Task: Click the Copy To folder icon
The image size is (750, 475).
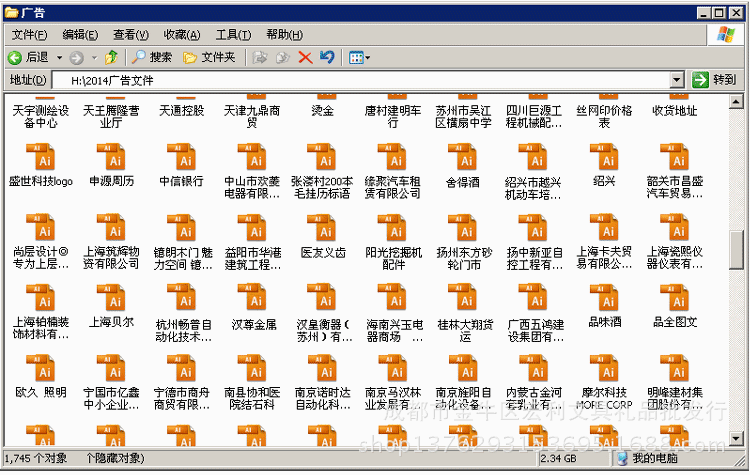Action: click(x=283, y=58)
